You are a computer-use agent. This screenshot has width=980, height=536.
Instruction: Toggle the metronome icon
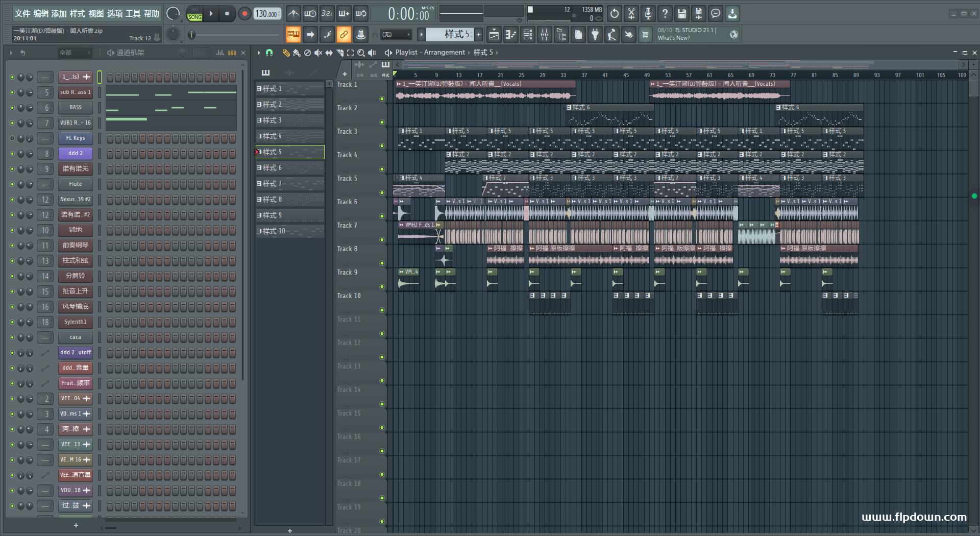coord(293,14)
